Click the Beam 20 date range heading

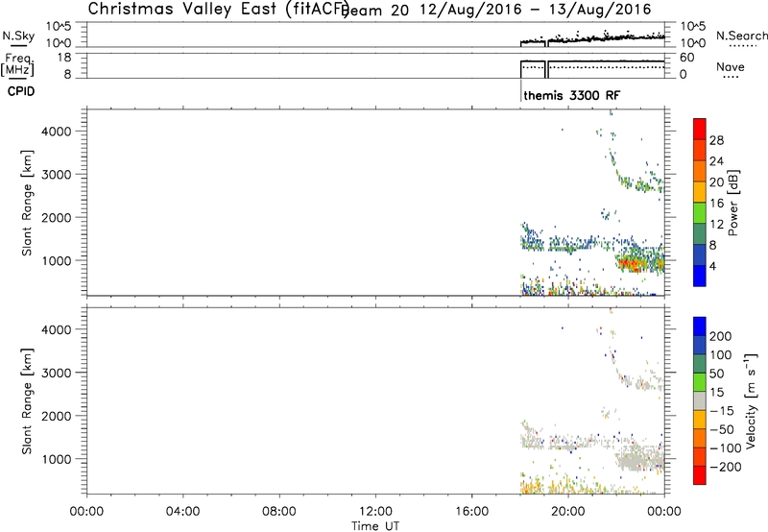pyautogui.click(x=498, y=10)
